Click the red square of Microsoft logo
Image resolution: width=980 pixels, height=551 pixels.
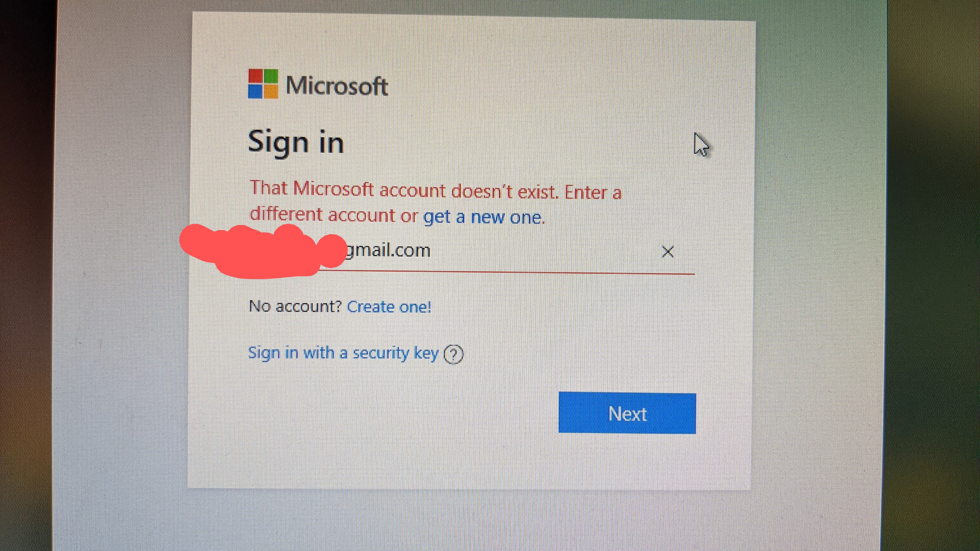coord(255,76)
